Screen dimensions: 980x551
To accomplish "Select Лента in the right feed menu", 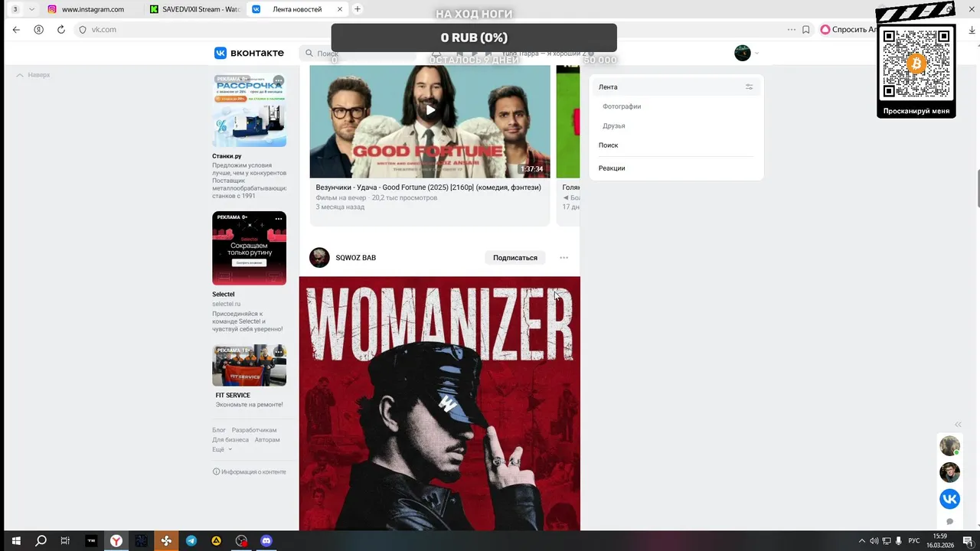I will (x=676, y=87).
